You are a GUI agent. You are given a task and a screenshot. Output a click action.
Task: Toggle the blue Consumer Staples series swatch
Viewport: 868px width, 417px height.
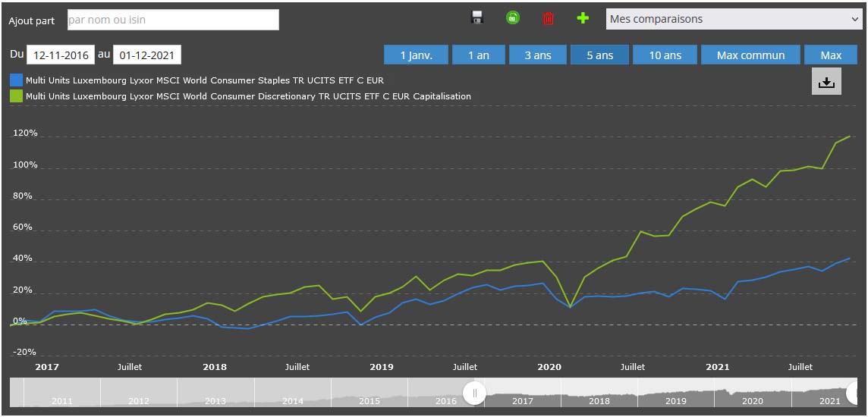(x=16, y=80)
